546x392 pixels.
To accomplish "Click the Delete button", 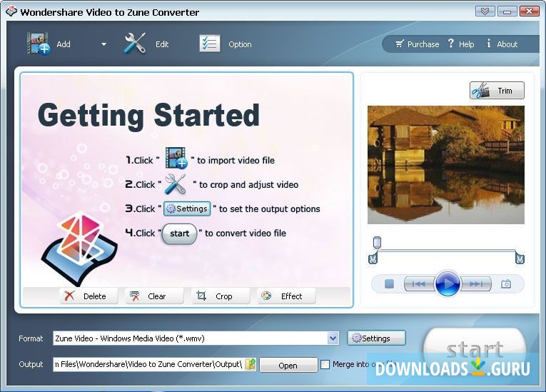I will (89, 296).
